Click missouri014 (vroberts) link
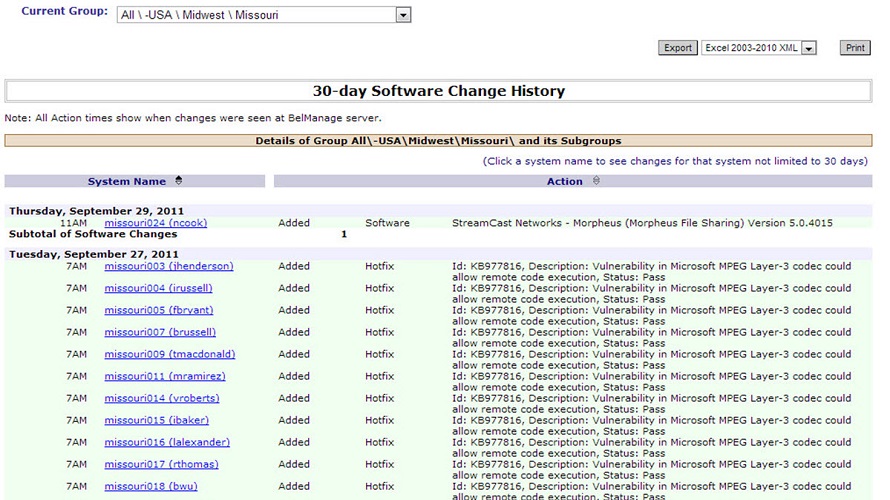 [161, 399]
